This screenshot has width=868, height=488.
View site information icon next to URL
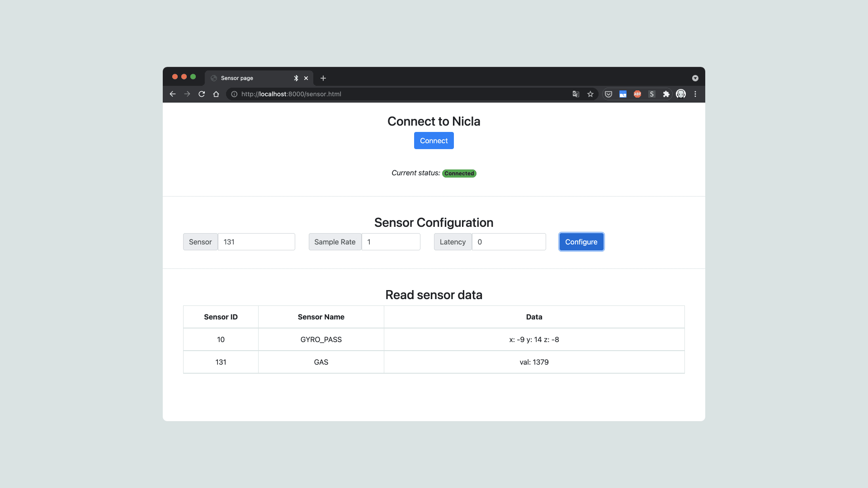tap(234, 94)
